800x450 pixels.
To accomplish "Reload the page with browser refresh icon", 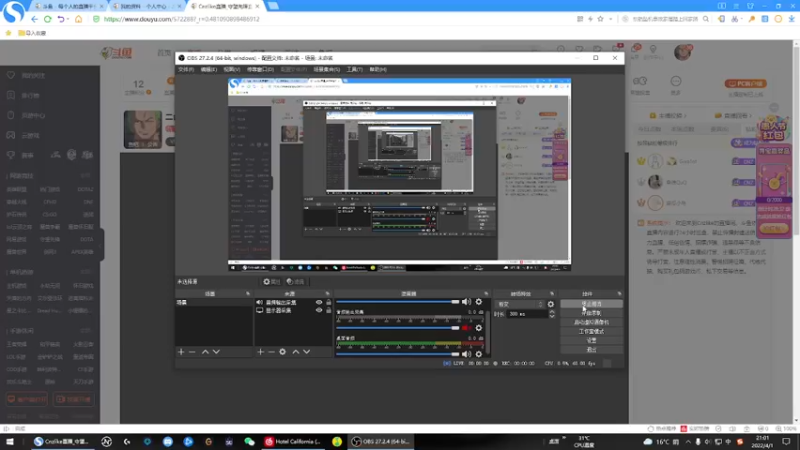I will coord(47,19).
